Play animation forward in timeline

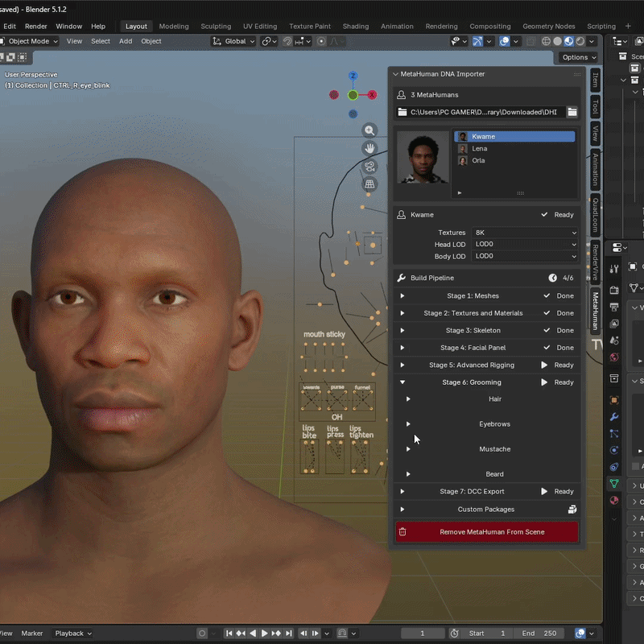tap(265, 634)
